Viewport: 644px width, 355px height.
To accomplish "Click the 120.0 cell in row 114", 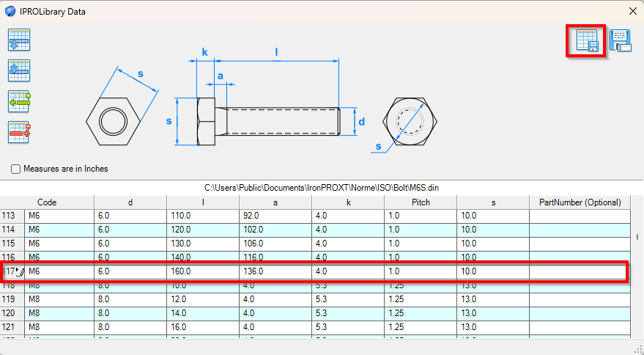I will (x=203, y=230).
